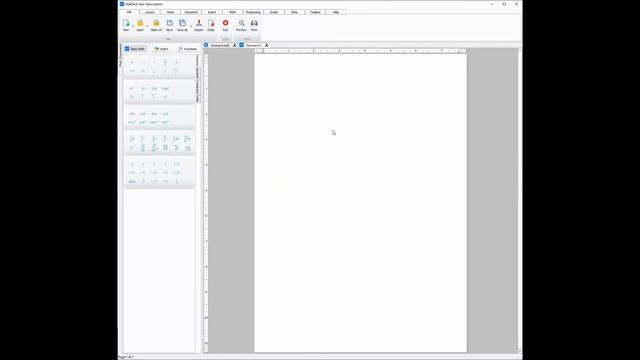This screenshot has height=360, width=640.
Task: Click the Page 1 of 1 status text
Action: [126, 357]
